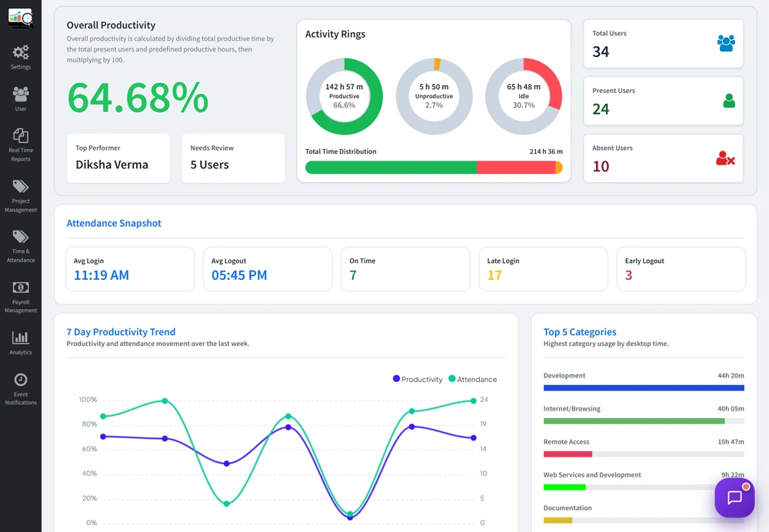Open Event Notifications clock icon
The height and width of the screenshot is (532, 769).
point(21,380)
